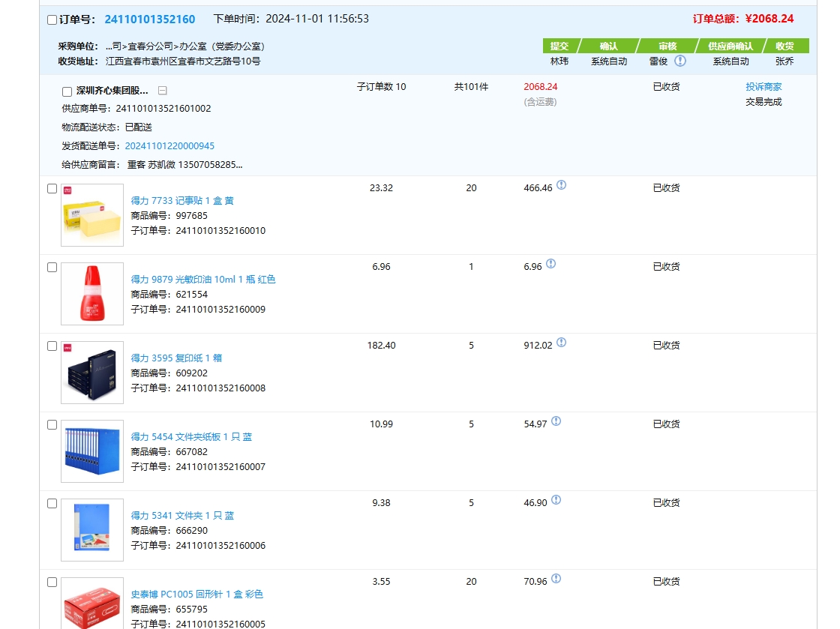The height and width of the screenshot is (629, 840).
Task: Click the copy paper box thumbnail
Action: point(92,373)
